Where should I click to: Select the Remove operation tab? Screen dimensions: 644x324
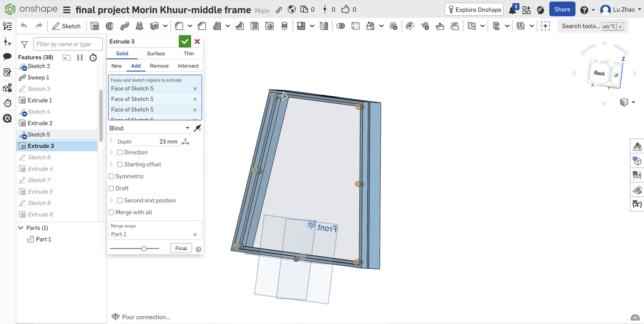click(159, 66)
